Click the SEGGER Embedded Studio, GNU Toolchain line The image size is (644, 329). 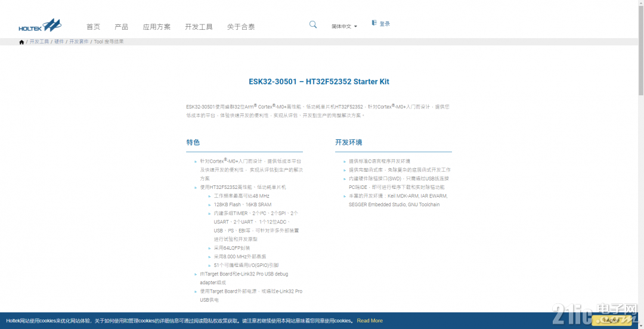coord(394,204)
